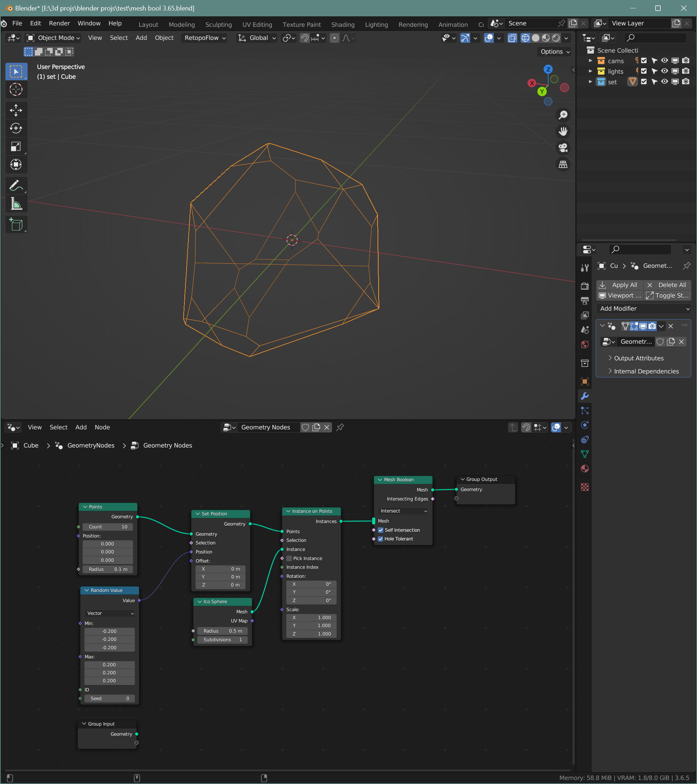Screen dimensions: 697x784
Task: Click the Delete All button
Action: (667, 285)
